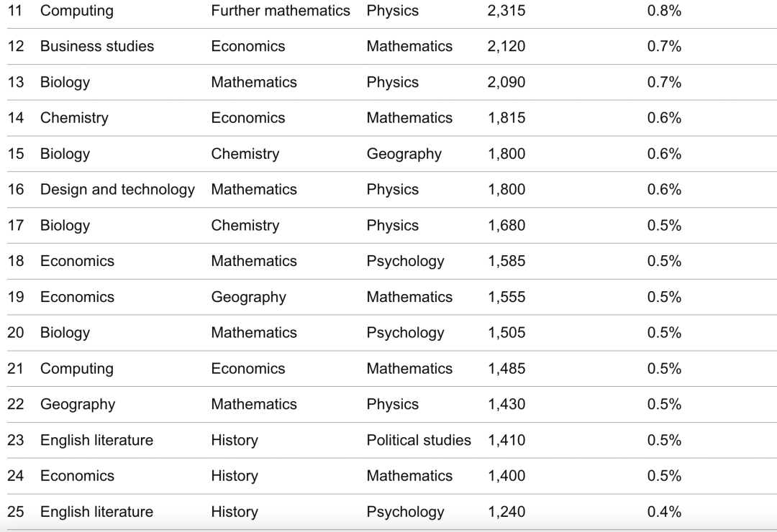Click Computing in row 21
The height and width of the screenshot is (532, 777).
(77, 369)
